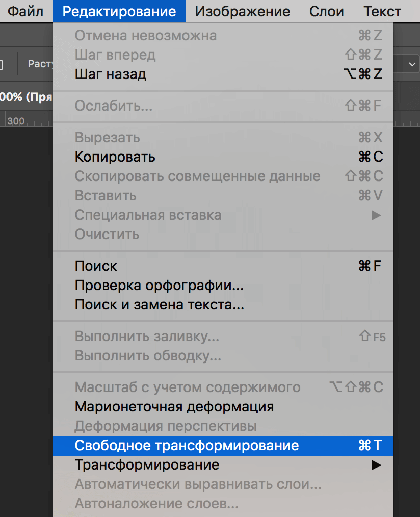Viewport: 420px width, 517px height.
Task: Expand the Специальная вставка submenu arrow
Action: click(376, 215)
